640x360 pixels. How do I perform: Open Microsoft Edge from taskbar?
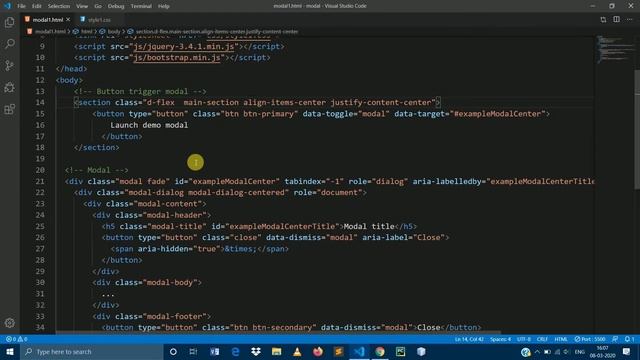tap(236, 351)
